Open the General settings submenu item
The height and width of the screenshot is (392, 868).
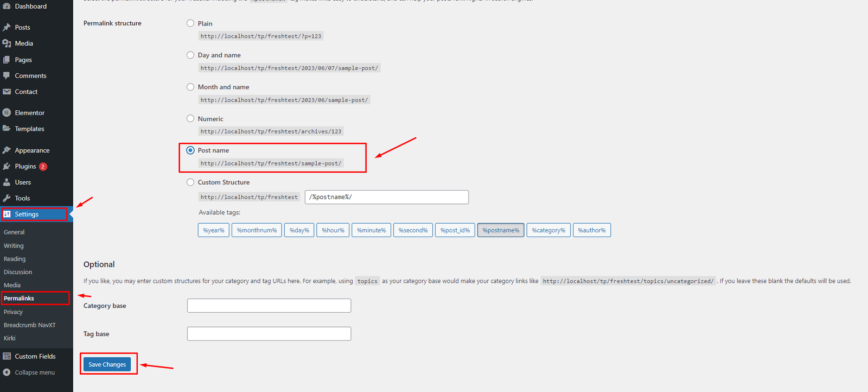click(14, 232)
